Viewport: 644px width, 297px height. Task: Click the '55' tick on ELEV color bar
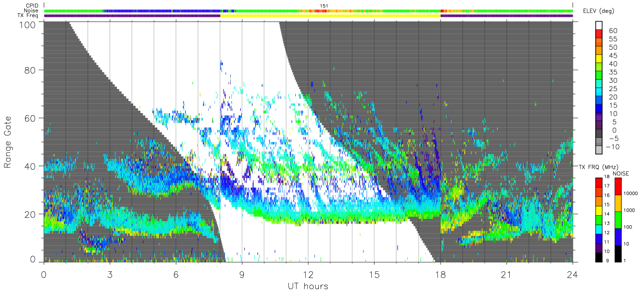click(613, 39)
